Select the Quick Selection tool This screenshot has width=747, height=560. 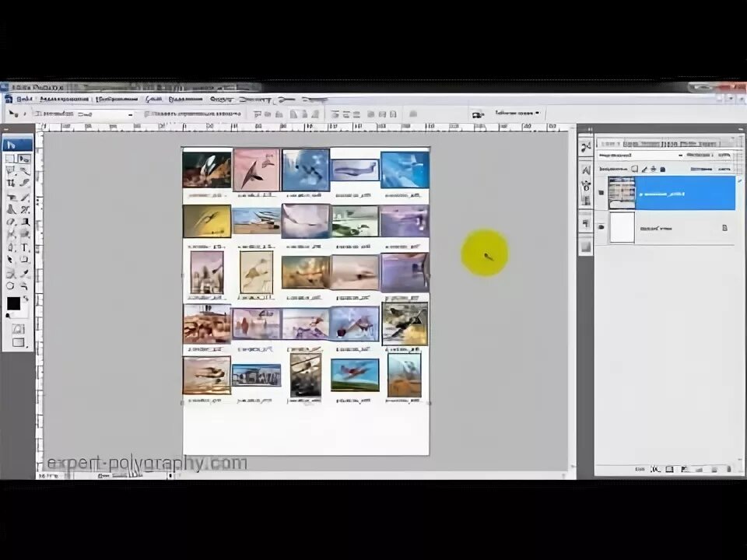click(24, 170)
